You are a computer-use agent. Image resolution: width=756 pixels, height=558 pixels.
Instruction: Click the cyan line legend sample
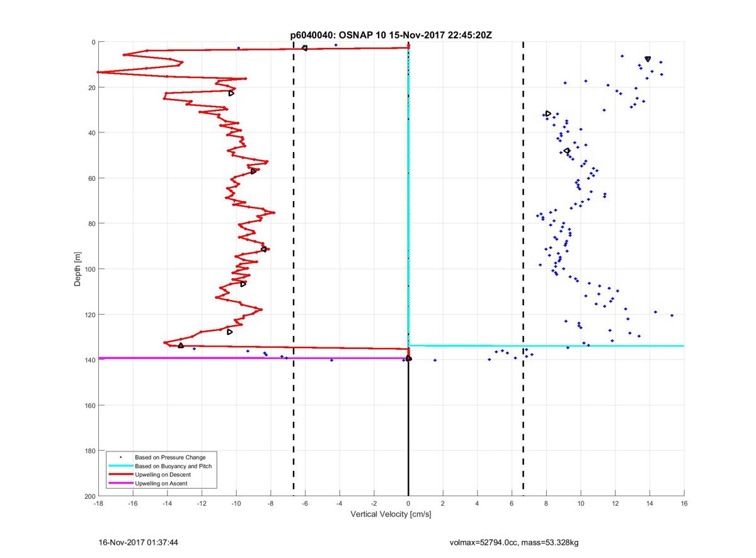coord(120,466)
